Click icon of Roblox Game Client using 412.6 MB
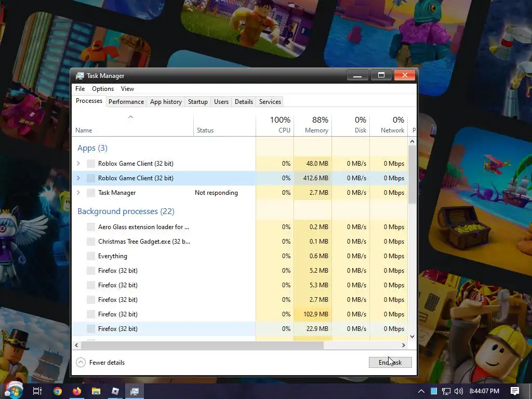Viewport: 532px width, 399px height. pyautogui.click(x=91, y=178)
